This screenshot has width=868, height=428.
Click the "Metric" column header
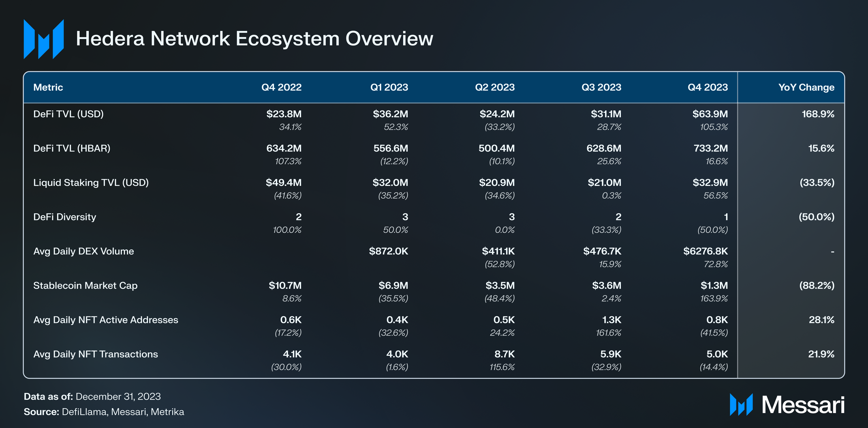click(x=48, y=87)
